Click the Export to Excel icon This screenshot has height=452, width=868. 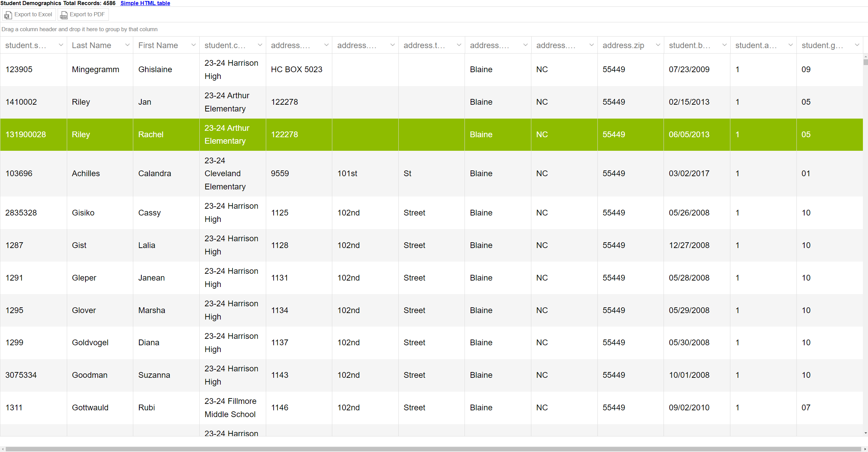8,15
